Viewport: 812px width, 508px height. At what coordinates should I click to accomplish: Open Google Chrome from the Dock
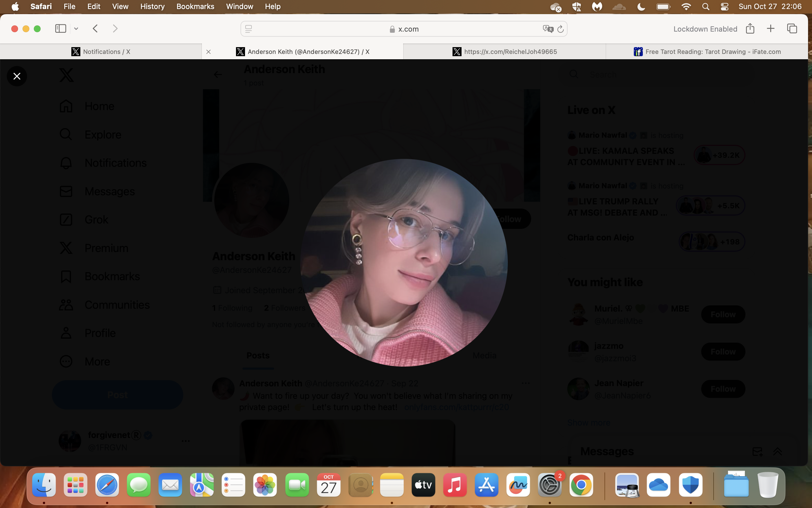point(581,485)
